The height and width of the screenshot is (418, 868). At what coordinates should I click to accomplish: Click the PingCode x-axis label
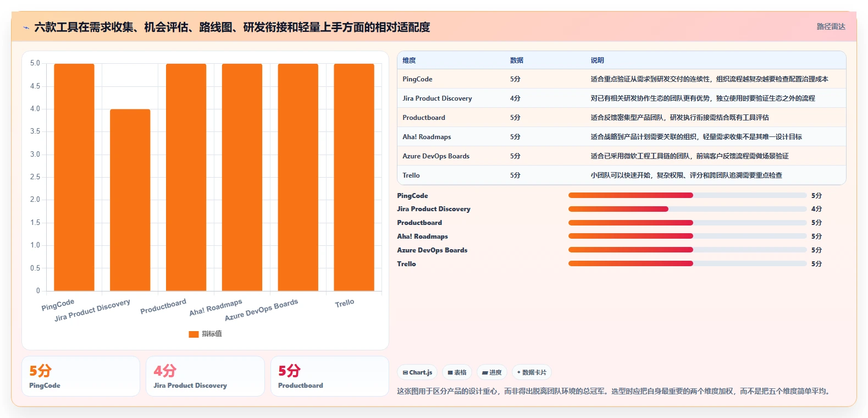(58, 305)
